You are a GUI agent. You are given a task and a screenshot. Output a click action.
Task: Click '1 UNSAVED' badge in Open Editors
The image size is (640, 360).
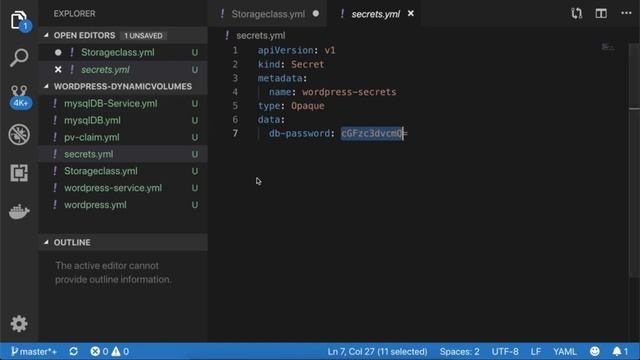point(143,36)
